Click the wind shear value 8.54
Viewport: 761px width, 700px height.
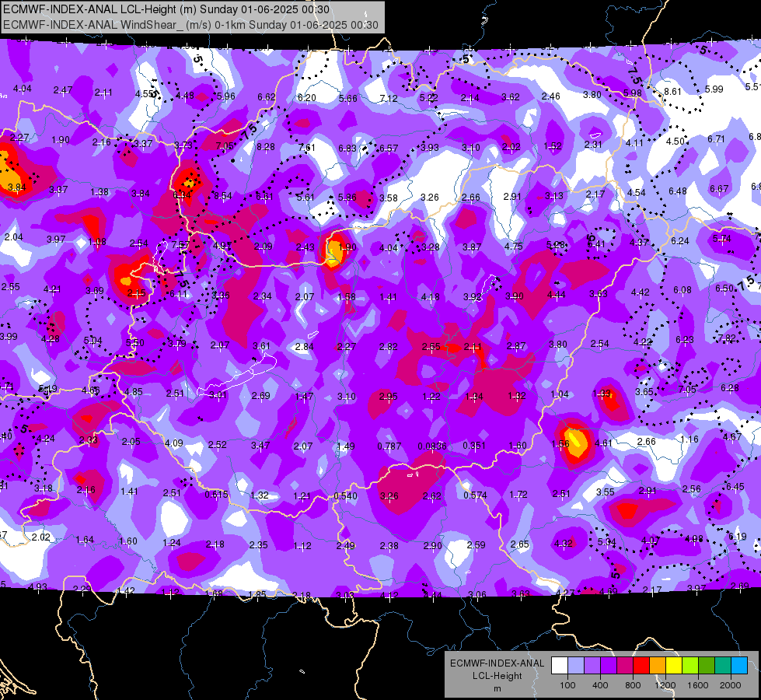[x=223, y=196]
